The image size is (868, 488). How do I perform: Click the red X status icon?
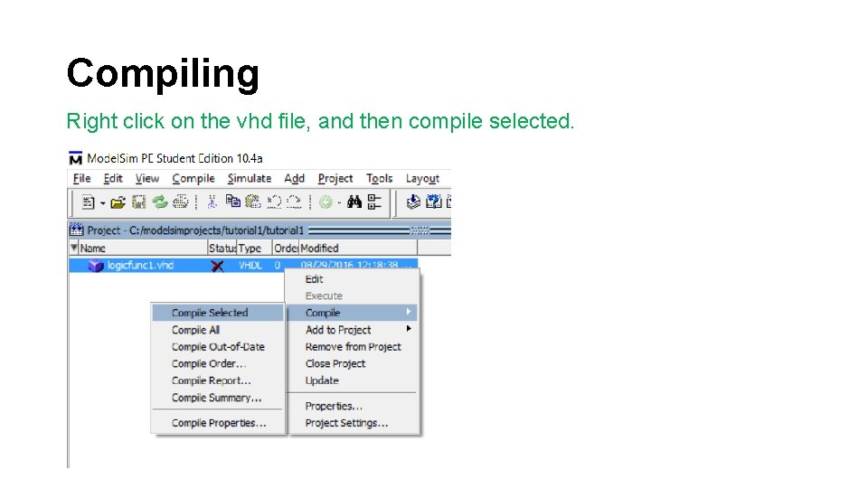(218, 266)
